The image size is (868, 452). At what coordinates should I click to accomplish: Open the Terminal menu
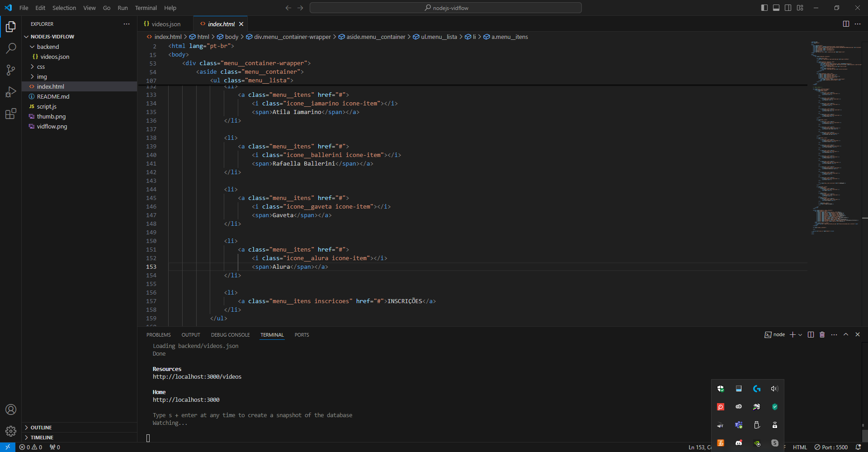pos(146,8)
